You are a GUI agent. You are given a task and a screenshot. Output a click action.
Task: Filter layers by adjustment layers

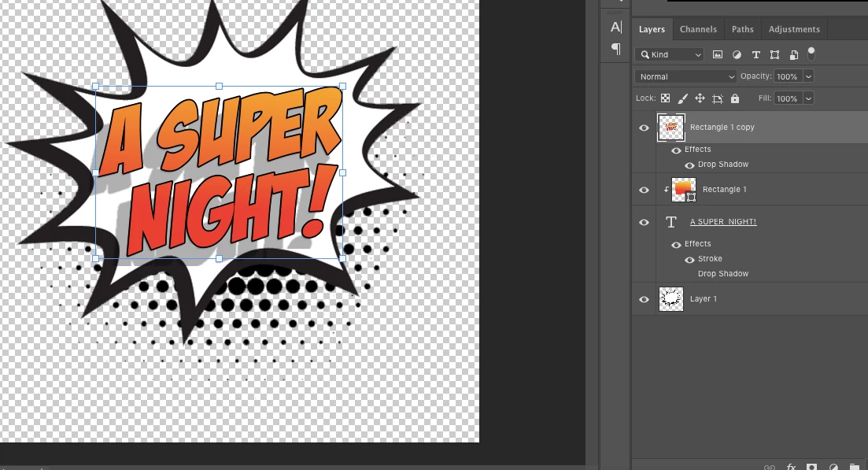(737, 54)
